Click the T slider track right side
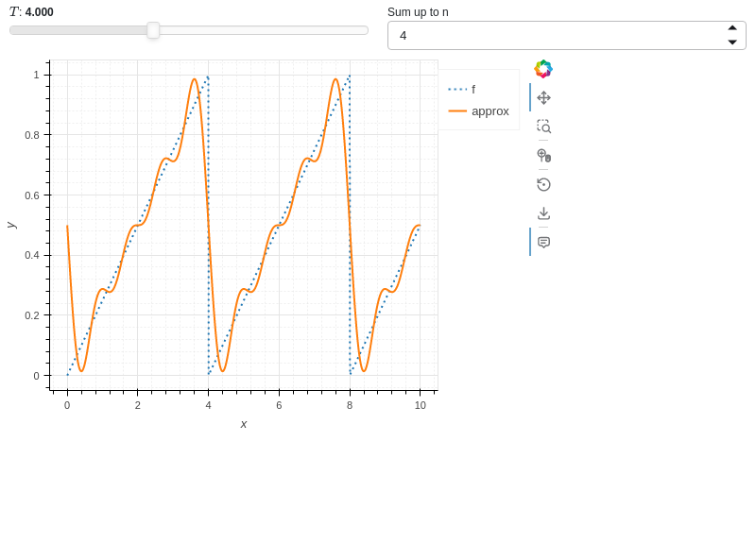This screenshot has width=756, height=543. coord(264,30)
